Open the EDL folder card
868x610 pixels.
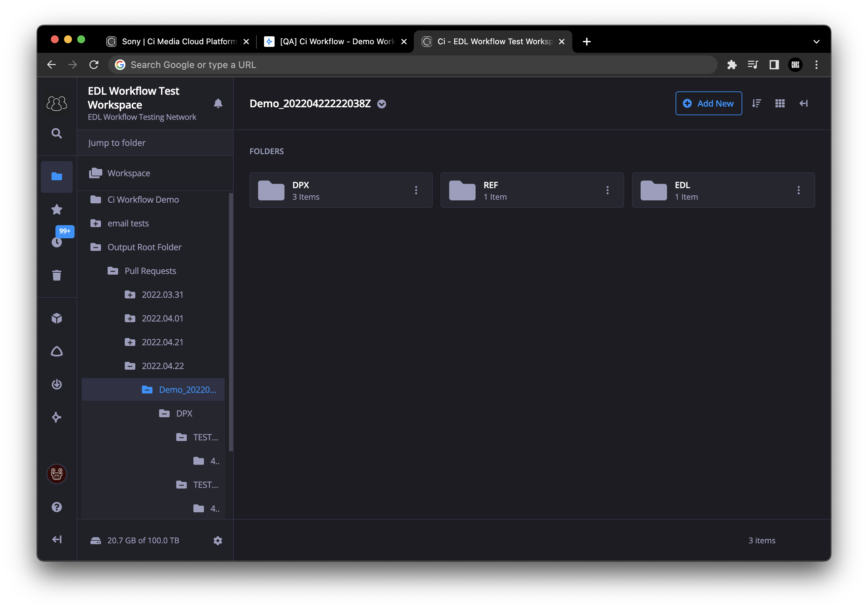(x=723, y=190)
